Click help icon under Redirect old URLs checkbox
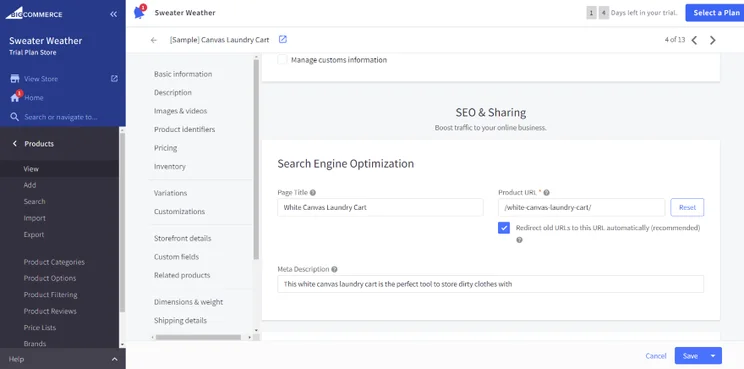Screen dimensions: 744x369 (519, 240)
